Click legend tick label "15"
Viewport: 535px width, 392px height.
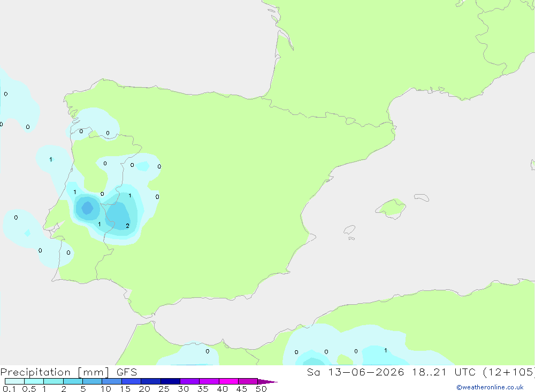pos(125,389)
